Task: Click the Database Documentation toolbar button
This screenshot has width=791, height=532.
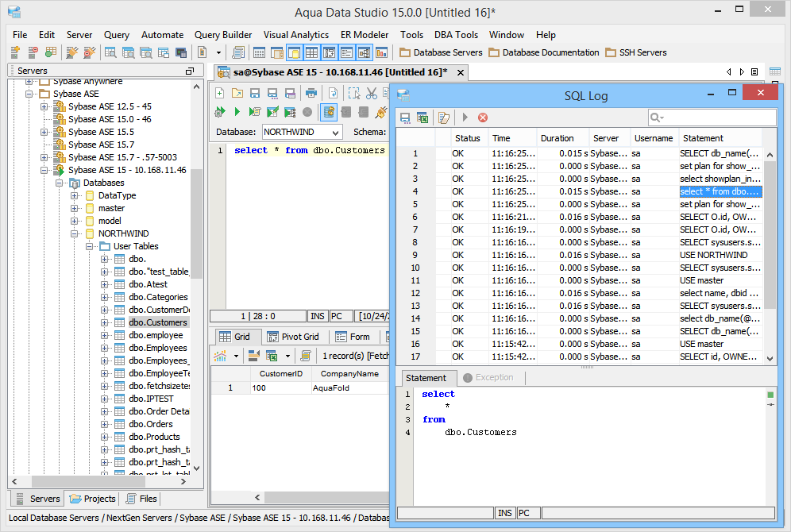Action: tap(544, 52)
